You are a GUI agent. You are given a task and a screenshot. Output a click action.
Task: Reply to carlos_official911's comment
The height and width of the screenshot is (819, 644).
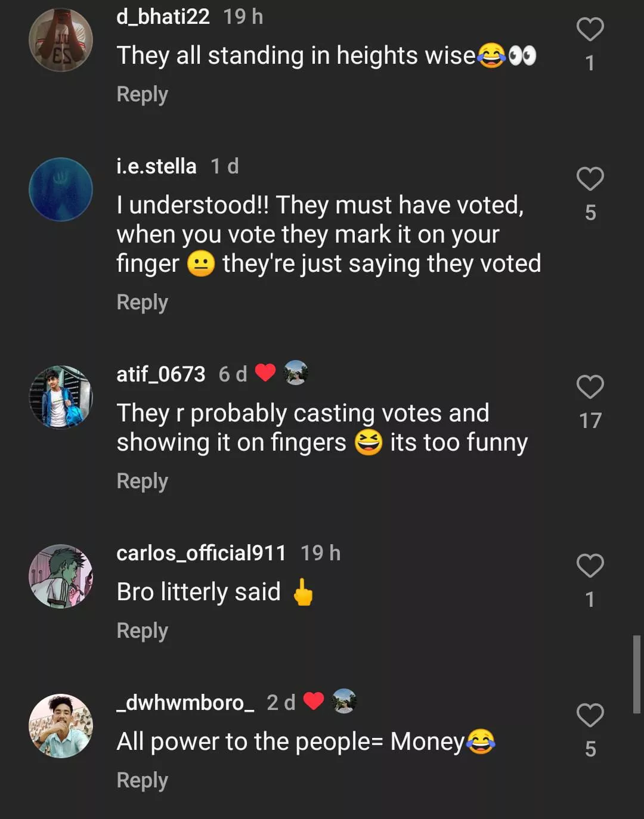coord(142,631)
